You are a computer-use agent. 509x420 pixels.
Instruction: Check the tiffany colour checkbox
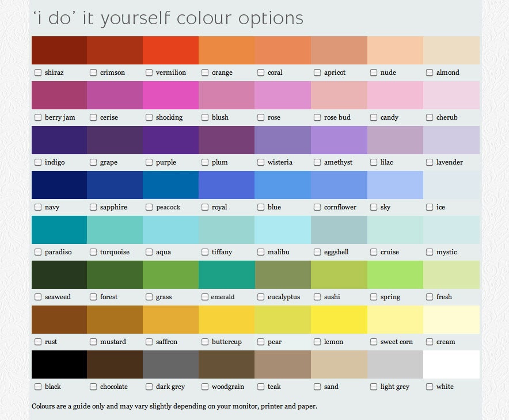click(205, 251)
